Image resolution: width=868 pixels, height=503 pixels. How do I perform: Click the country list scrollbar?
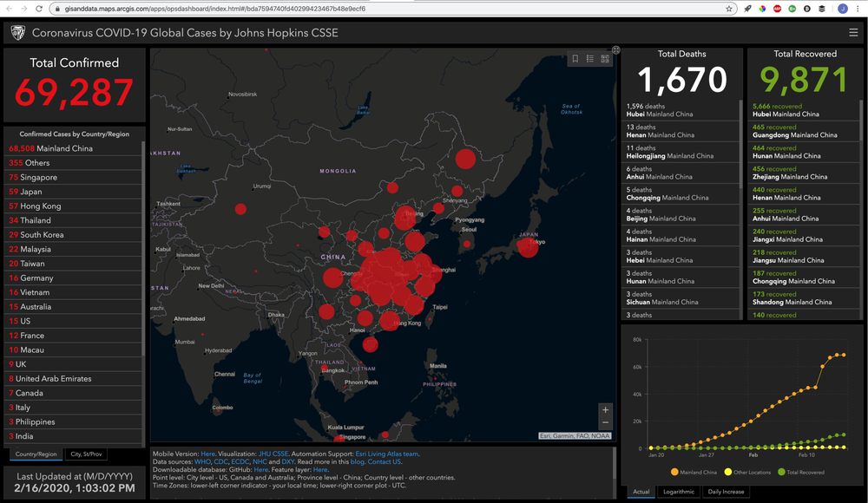click(x=143, y=249)
